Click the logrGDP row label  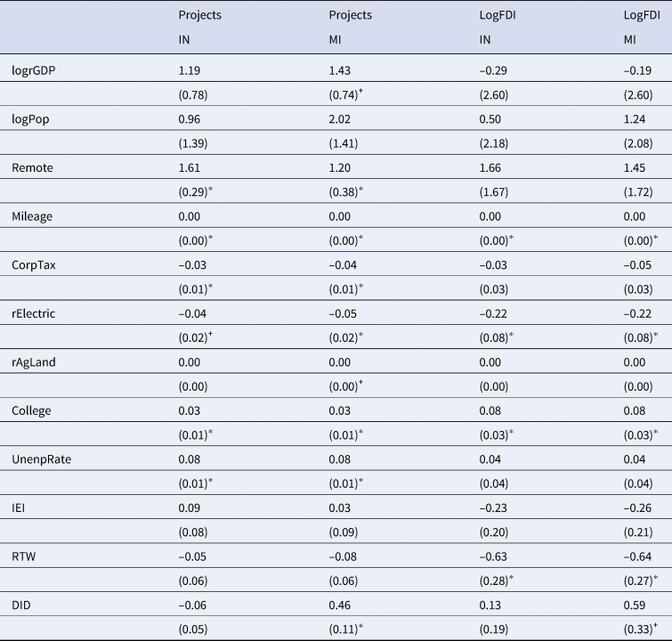(31, 69)
